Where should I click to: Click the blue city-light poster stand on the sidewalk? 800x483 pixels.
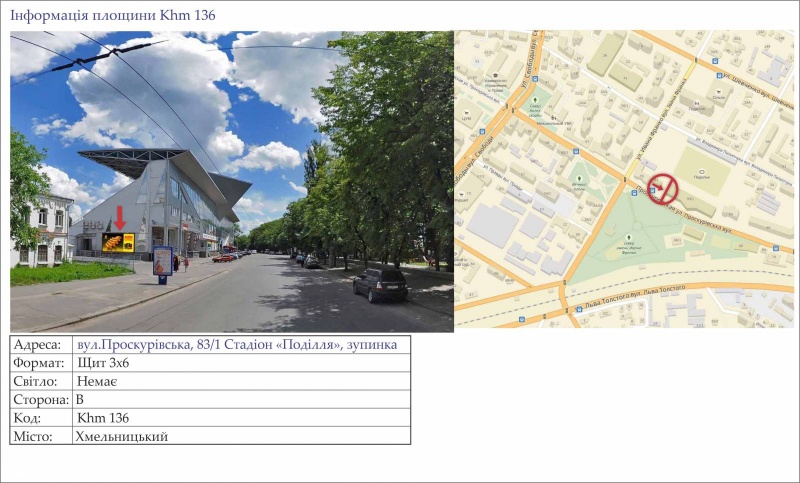coord(162,261)
